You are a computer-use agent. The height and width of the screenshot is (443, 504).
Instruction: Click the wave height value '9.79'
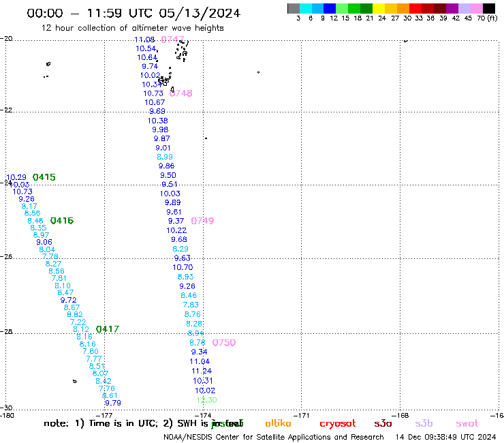(x=113, y=403)
